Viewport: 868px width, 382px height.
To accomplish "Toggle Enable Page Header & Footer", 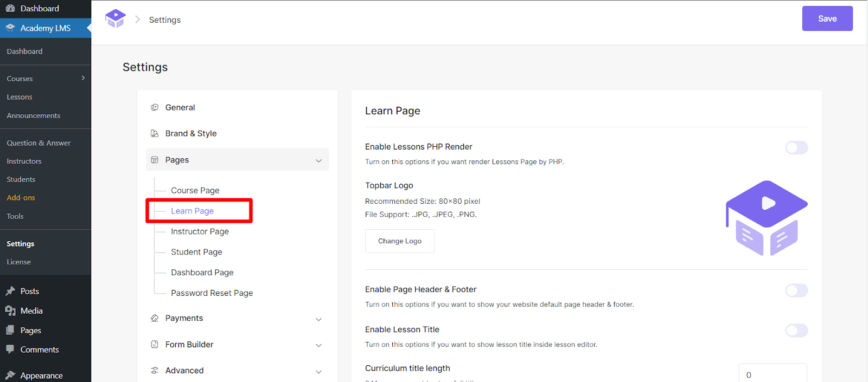I will point(796,290).
